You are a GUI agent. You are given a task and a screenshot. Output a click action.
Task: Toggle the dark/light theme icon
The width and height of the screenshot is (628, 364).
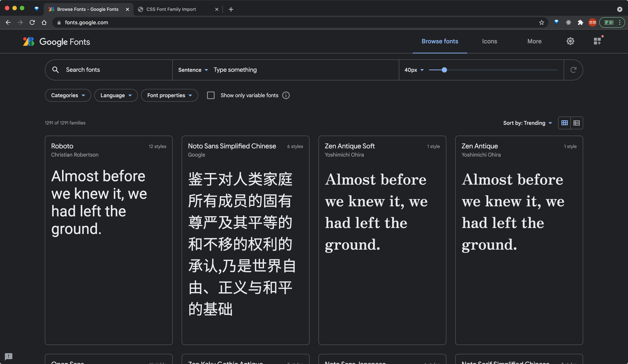(x=570, y=41)
